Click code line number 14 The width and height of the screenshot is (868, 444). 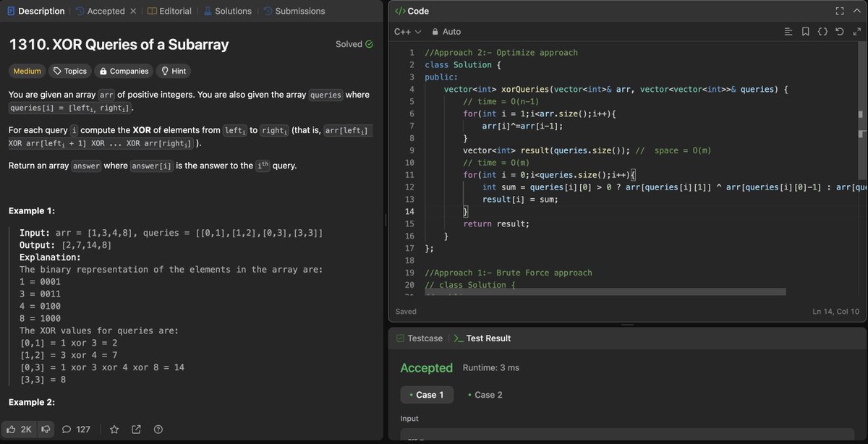(411, 211)
